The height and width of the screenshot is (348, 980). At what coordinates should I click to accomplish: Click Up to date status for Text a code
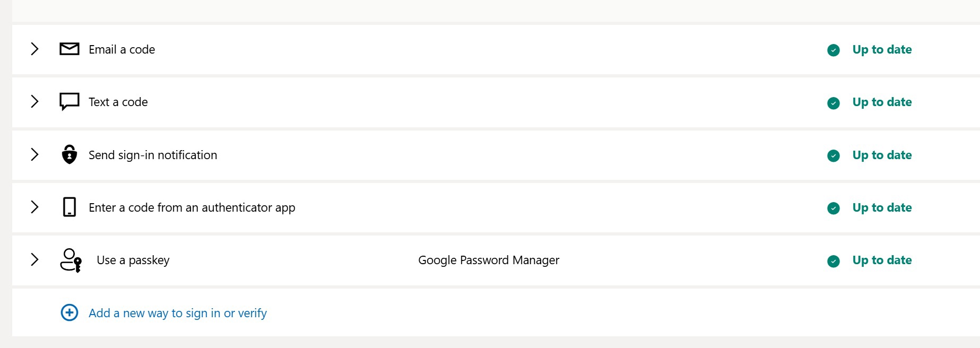(882, 102)
